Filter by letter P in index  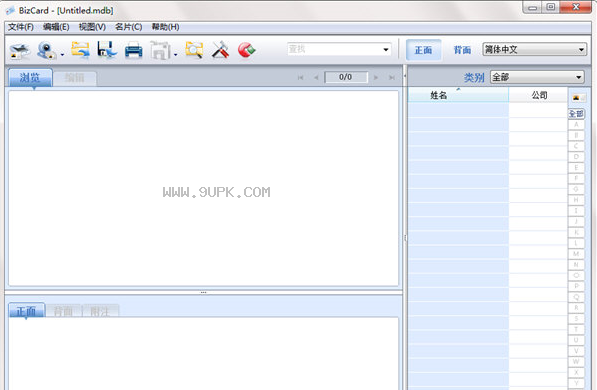coord(576,286)
